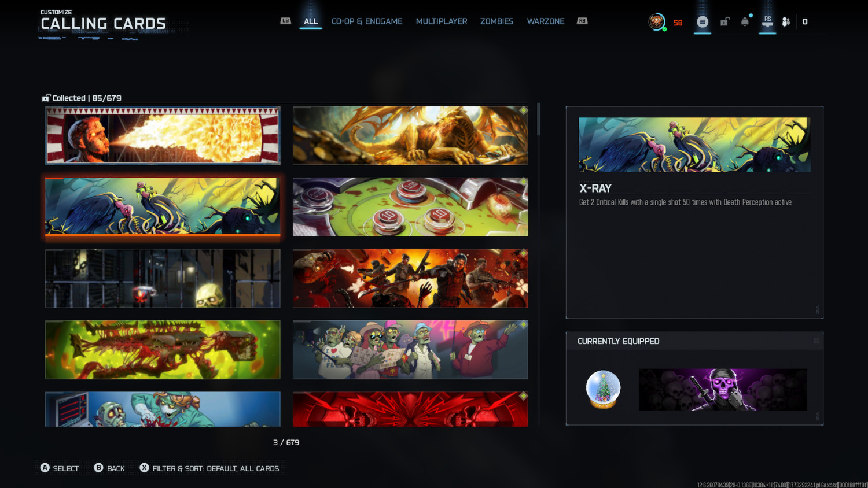Open the ZOMBIES tab

(x=496, y=21)
